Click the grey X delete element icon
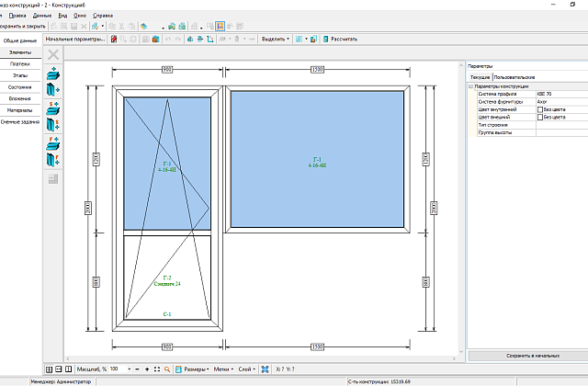Screen dimensions: 588x386 [x=53, y=55]
